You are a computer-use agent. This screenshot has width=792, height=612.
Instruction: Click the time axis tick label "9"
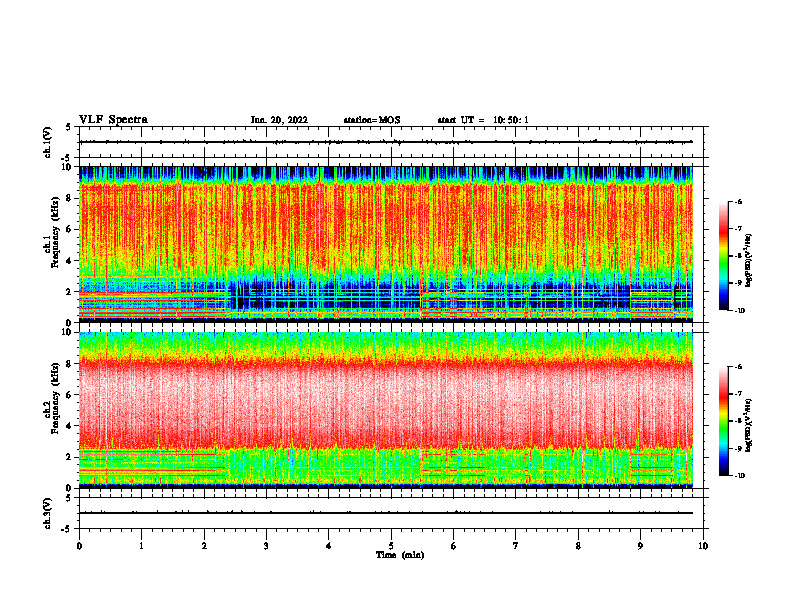(640, 546)
